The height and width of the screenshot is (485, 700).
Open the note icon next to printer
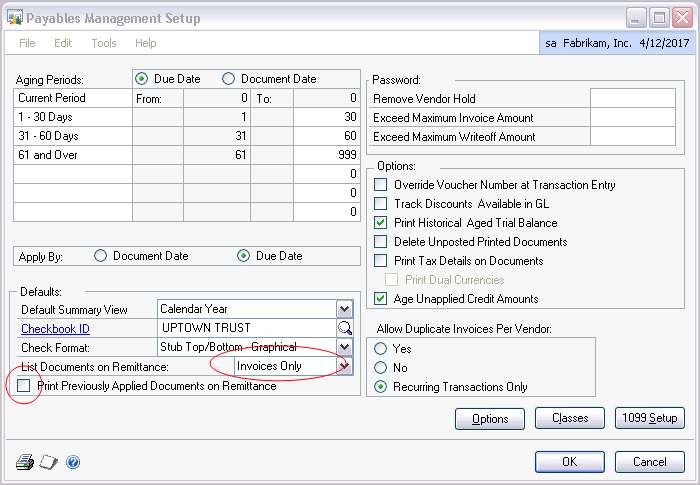(48, 462)
